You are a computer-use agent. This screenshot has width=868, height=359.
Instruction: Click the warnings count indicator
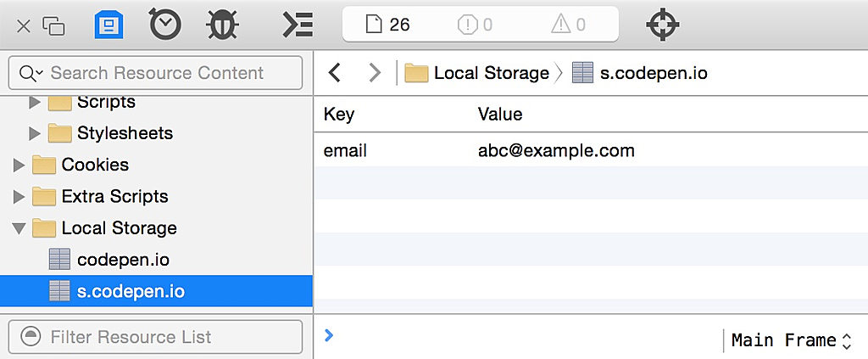point(568,25)
